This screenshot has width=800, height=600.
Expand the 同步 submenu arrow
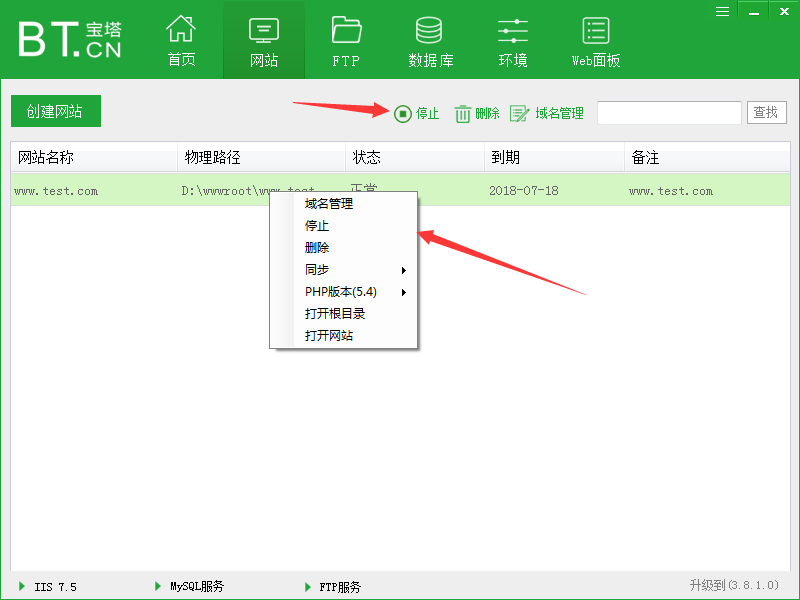point(404,270)
